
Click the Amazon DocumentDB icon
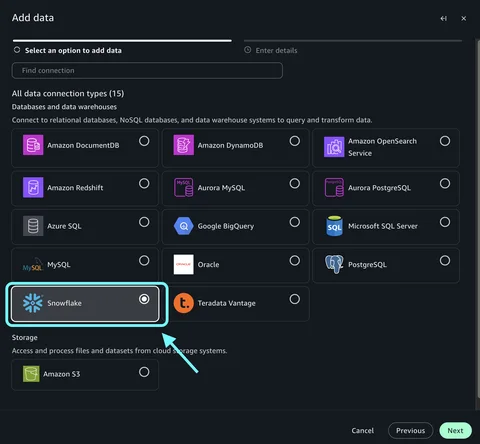[x=33, y=145]
